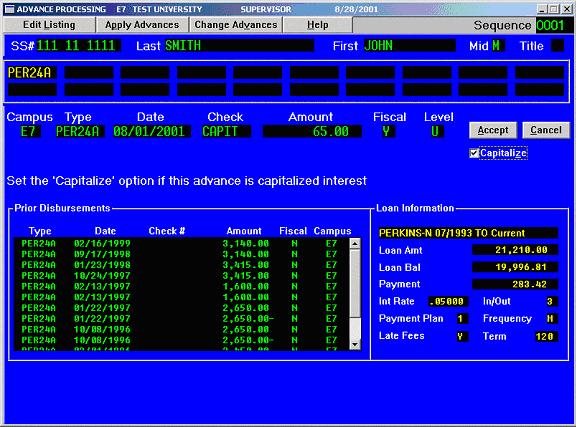This screenshot has width=576, height=427.
Task: Click the In/Out value 3
Action: [x=551, y=301]
